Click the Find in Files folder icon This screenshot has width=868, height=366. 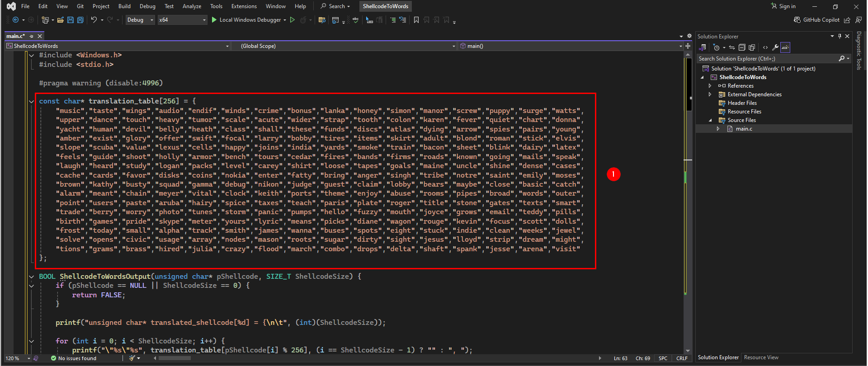click(322, 20)
